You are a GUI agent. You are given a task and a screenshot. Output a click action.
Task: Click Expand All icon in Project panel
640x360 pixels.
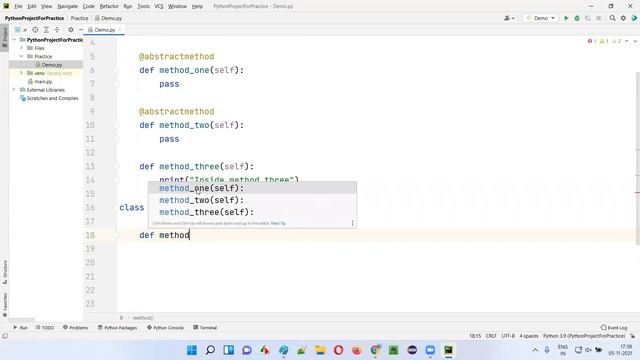point(46,30)
